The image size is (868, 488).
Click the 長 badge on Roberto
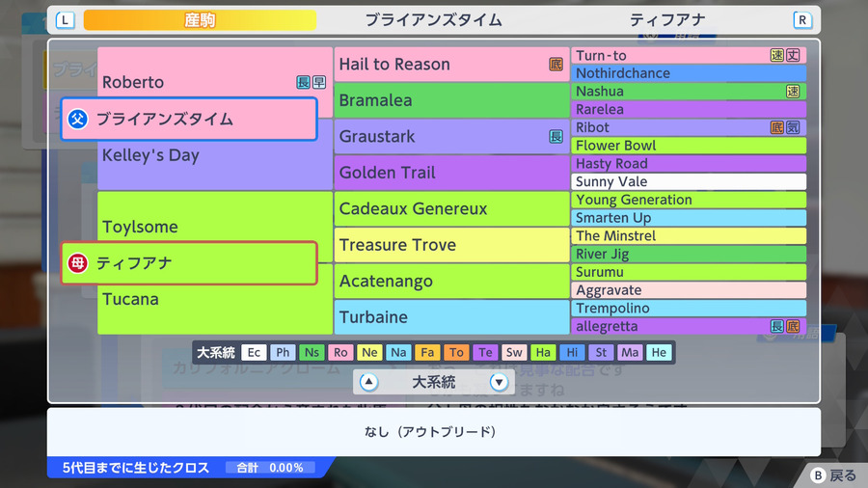[303, 82]
